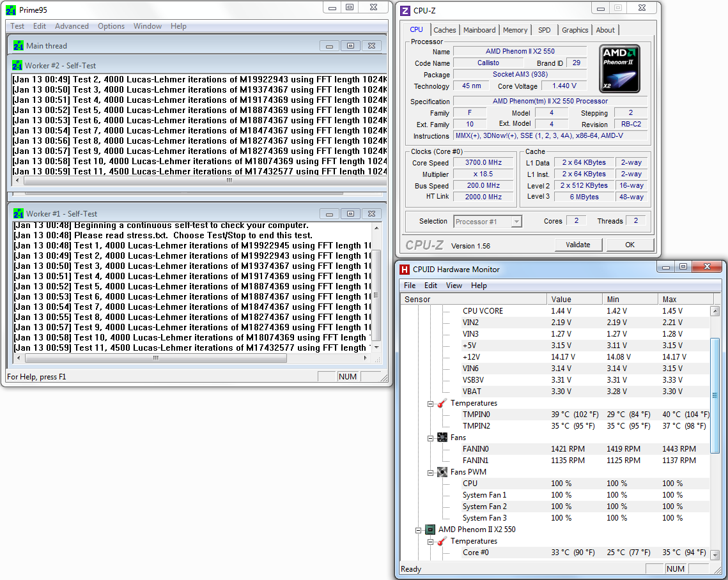The image size is (728, 580).
Task: Click the Prime95 title bar icon
Action: [x=12, y=10]
